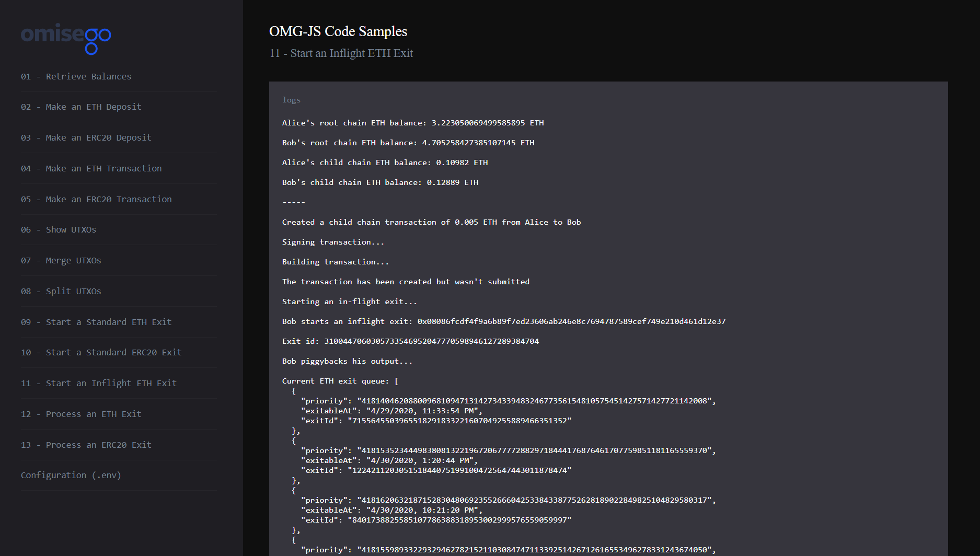Screen dimensions: 980x556
Task: Click the OmiseGO logo
Action: (x=66, y=39)
